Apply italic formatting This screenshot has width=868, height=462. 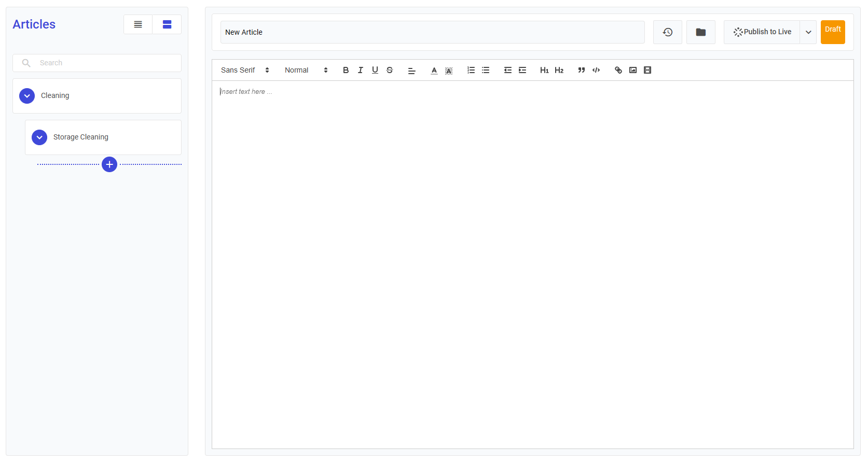(360, 70)
